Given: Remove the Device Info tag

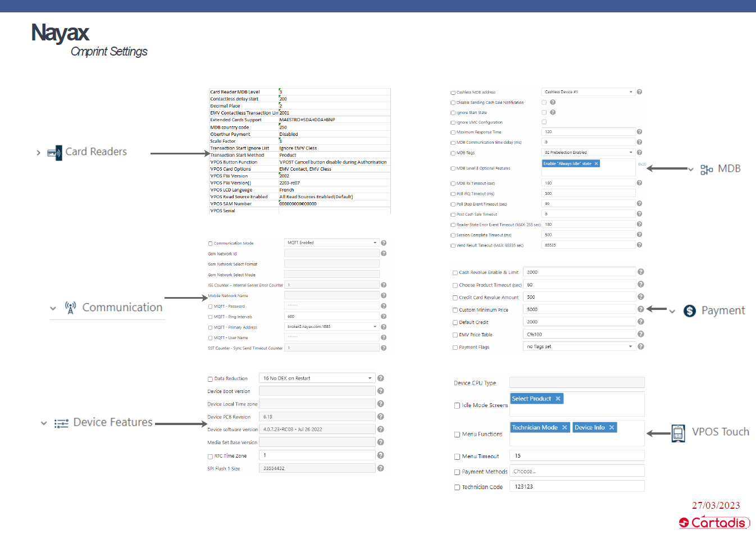Looking at the screenshot, I should coord(612,427).
